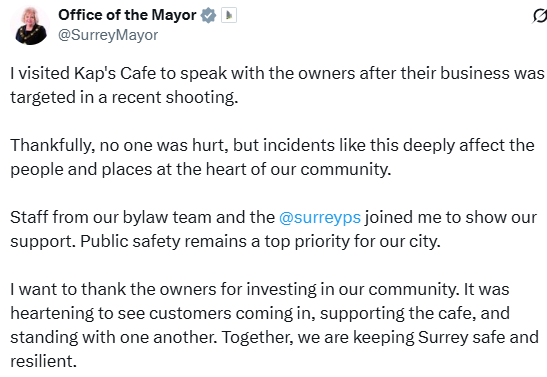Select the line 'targeted in a recent shooting'
Image resolution: width=547 pixels, height=377 pixels.
tap(124, 97)
